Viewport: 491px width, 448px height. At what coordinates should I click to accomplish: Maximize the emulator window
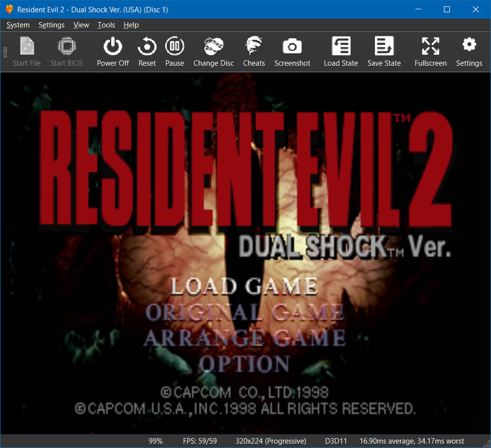pyautogui.click(x=447, y=9)
